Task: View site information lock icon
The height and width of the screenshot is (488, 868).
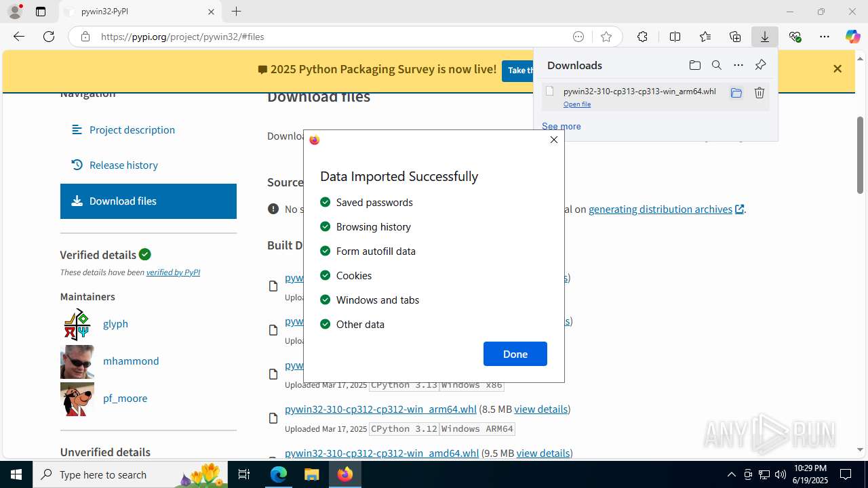Action: 85,37
